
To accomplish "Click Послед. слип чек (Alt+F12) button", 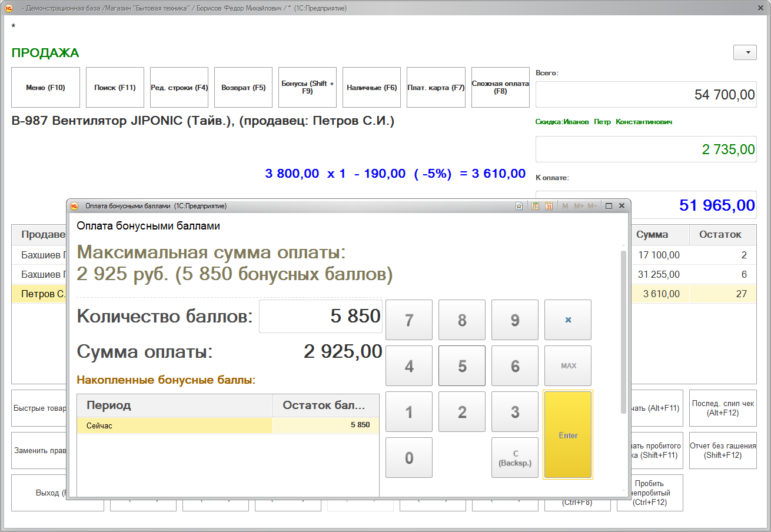I will coord(723,408).
